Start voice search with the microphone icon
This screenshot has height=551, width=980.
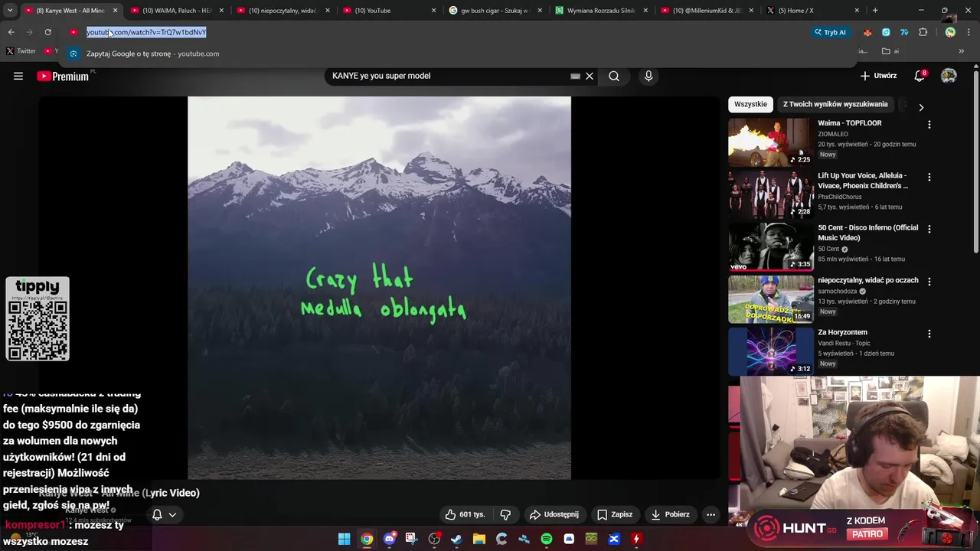click(x=648, y=76)
